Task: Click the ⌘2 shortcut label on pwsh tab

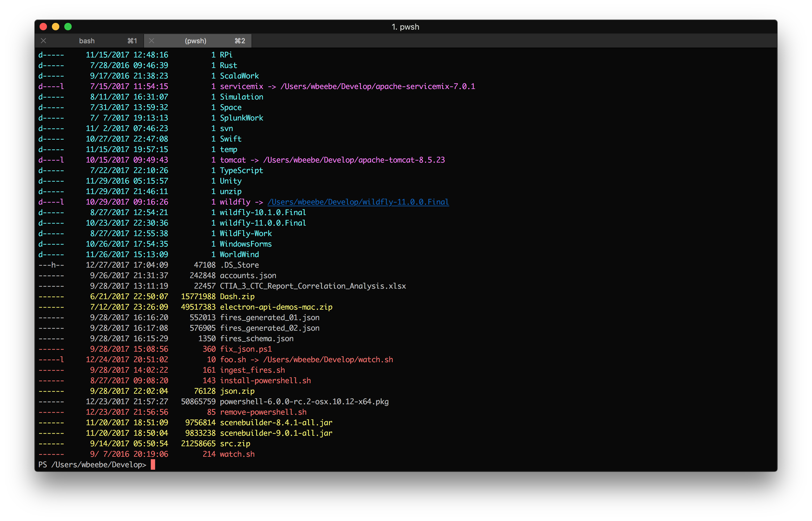Action: 240,40
